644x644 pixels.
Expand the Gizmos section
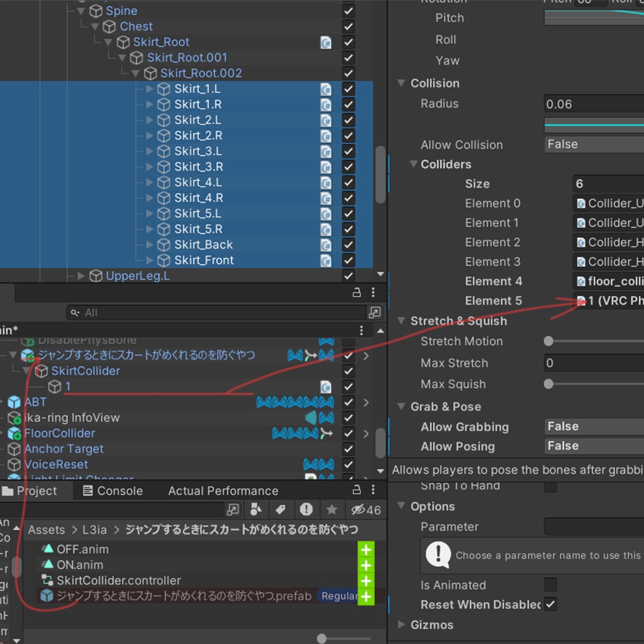click(401, 625)
